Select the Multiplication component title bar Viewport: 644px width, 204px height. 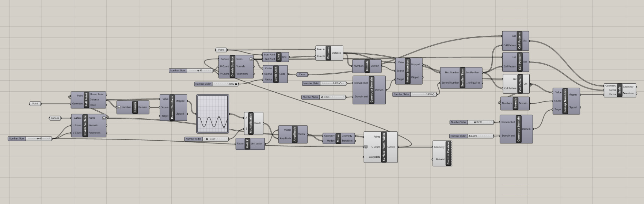click(x=251, y=123)
